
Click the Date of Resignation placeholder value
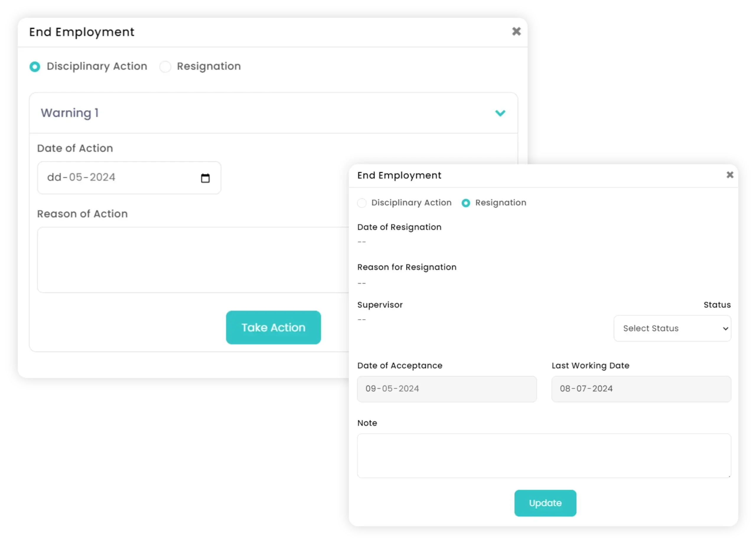(x=362, y=241)
